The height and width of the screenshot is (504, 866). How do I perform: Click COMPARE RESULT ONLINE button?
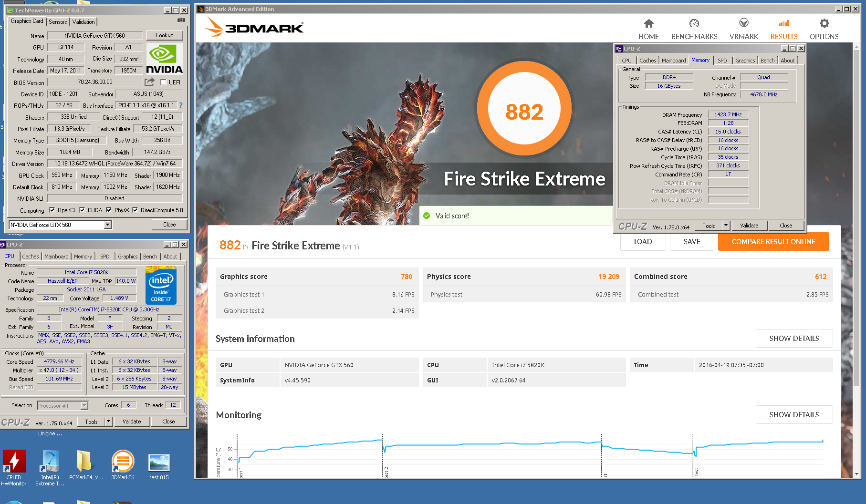point(773,242)
